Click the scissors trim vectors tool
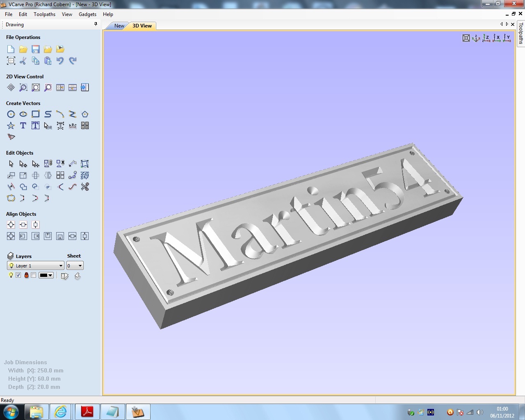This screenshot has height=420, width=525. click(x=85, y=187)
